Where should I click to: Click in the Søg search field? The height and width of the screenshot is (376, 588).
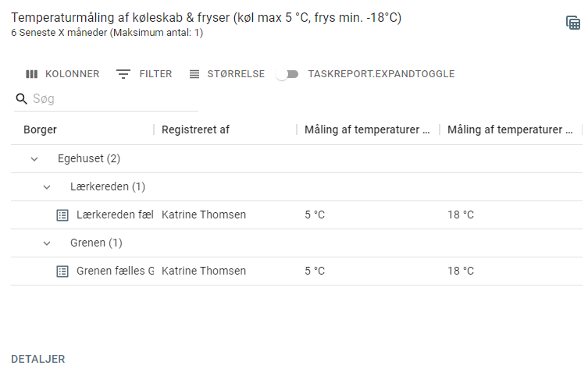click(114, 99)
